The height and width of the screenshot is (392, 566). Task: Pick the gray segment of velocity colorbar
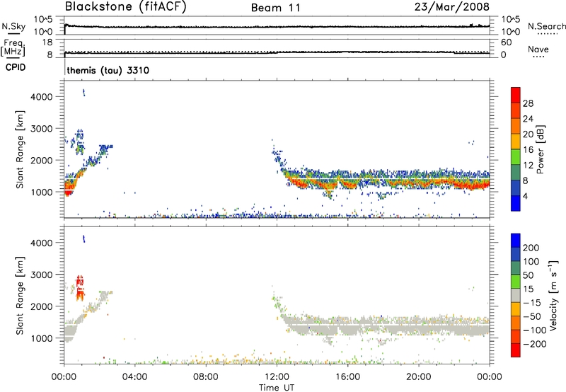516,295
